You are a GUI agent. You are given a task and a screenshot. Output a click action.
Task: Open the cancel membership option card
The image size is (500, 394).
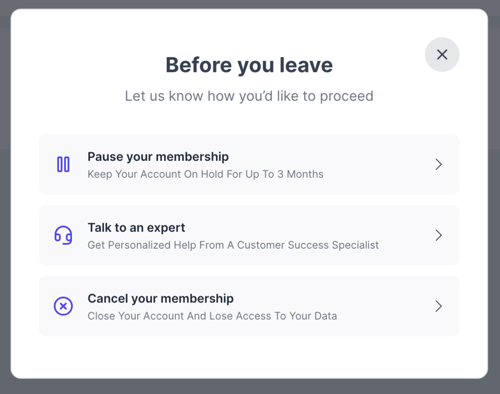(x=249, y=306)
